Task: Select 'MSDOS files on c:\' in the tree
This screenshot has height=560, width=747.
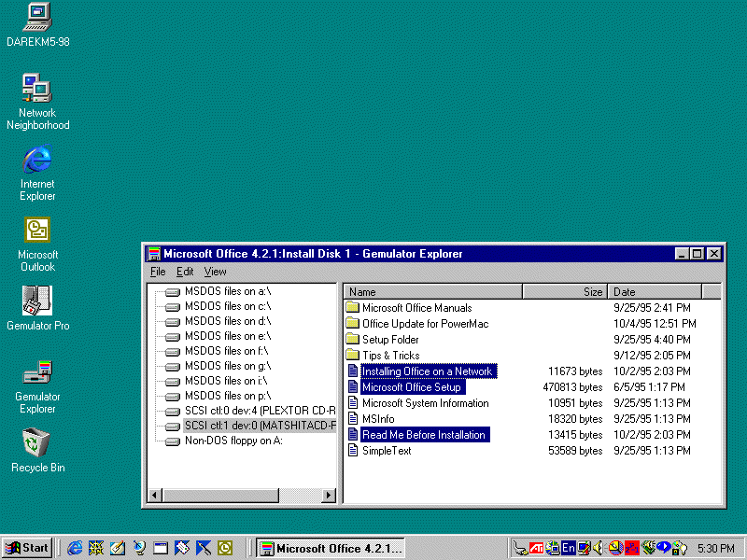Action: coord(228,306)
